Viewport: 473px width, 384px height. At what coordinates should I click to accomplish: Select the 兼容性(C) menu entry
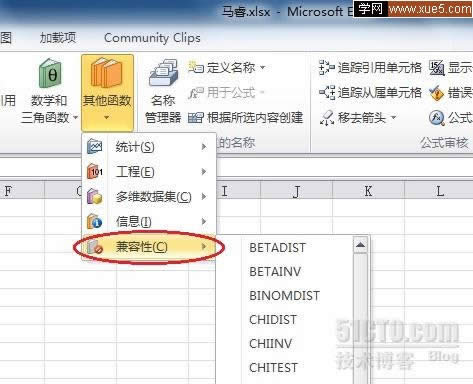149,247
